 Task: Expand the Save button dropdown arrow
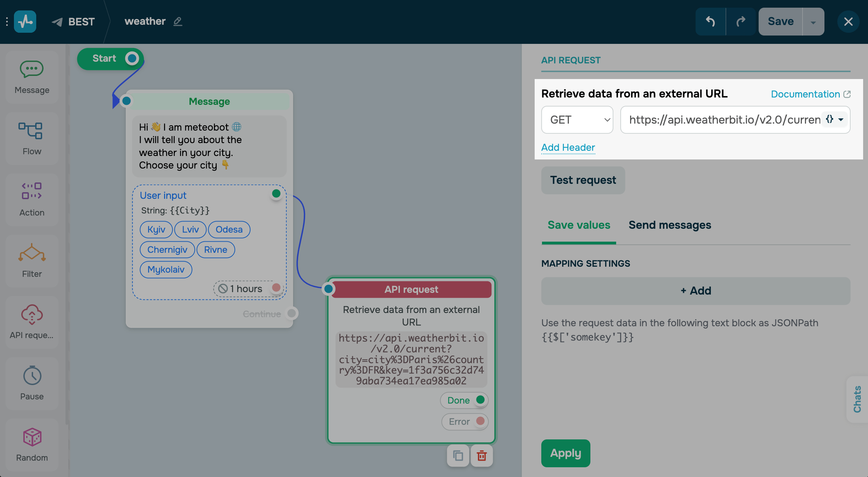click(x=813, y=22)
